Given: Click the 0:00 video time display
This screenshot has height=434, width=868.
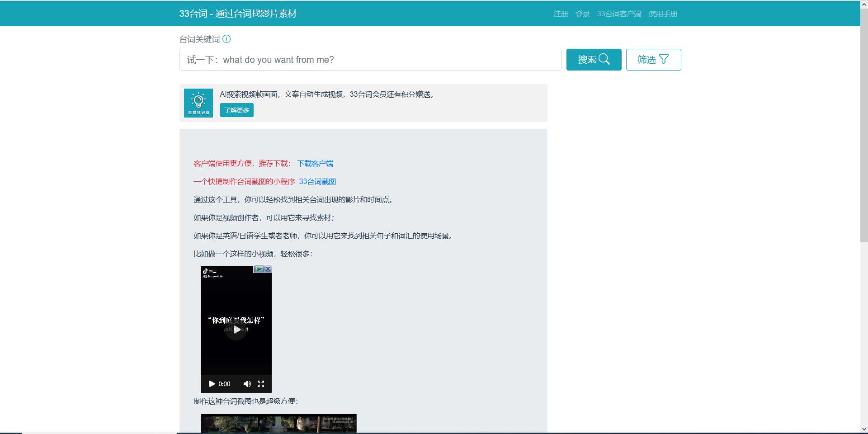Looking at the screenshot, I should [224, 384].
